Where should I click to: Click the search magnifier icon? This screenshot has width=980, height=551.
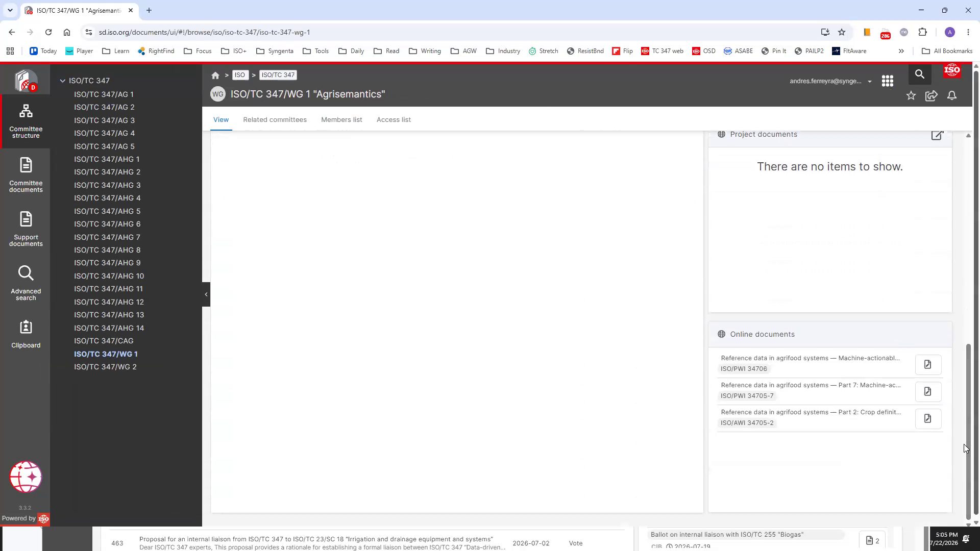tap(920, 74)
